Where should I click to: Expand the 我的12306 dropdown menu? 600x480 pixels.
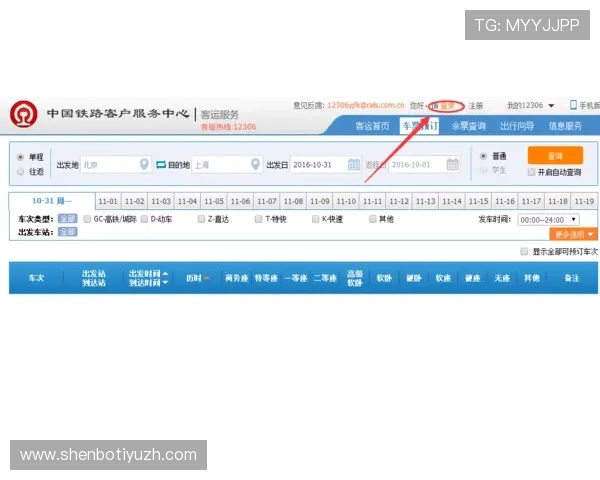point(531,105)
